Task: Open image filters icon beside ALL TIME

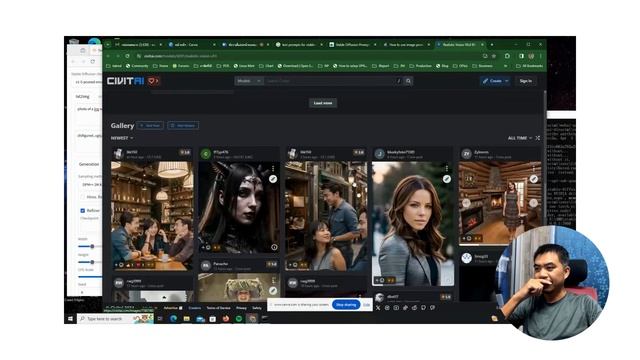Action: click(x=538, y=138)
